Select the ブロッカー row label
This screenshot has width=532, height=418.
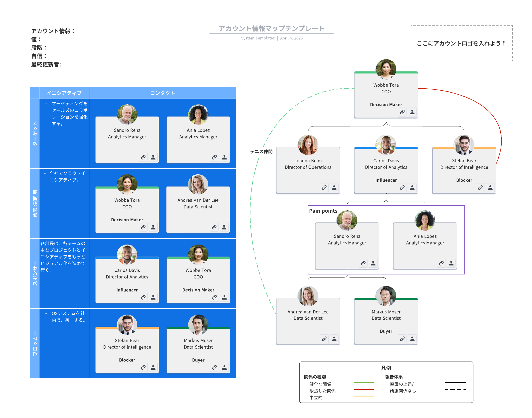[35, 344]
